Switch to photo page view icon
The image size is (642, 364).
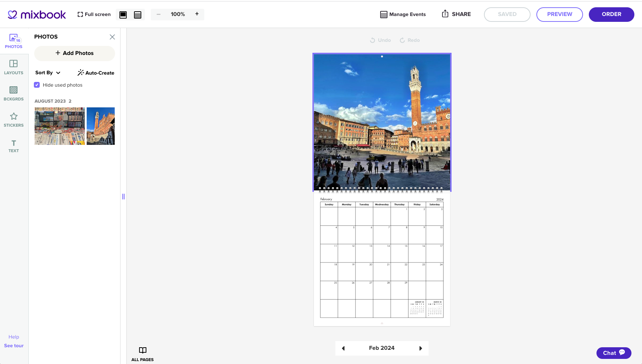coord(123,15)
